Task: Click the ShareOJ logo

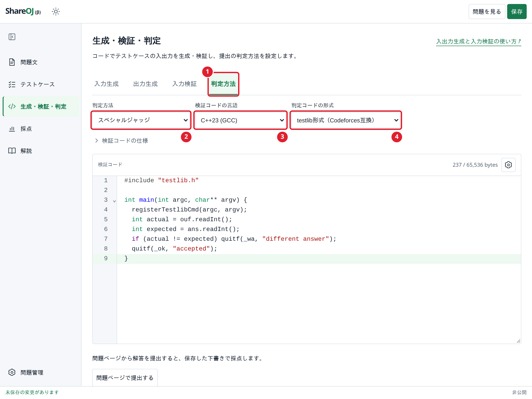Action: [x=23, y=11]
